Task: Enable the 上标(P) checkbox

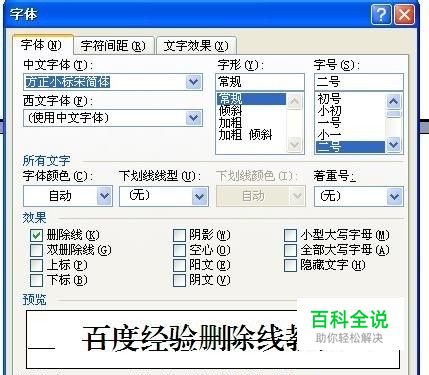Action: click(x=36, y=265)
